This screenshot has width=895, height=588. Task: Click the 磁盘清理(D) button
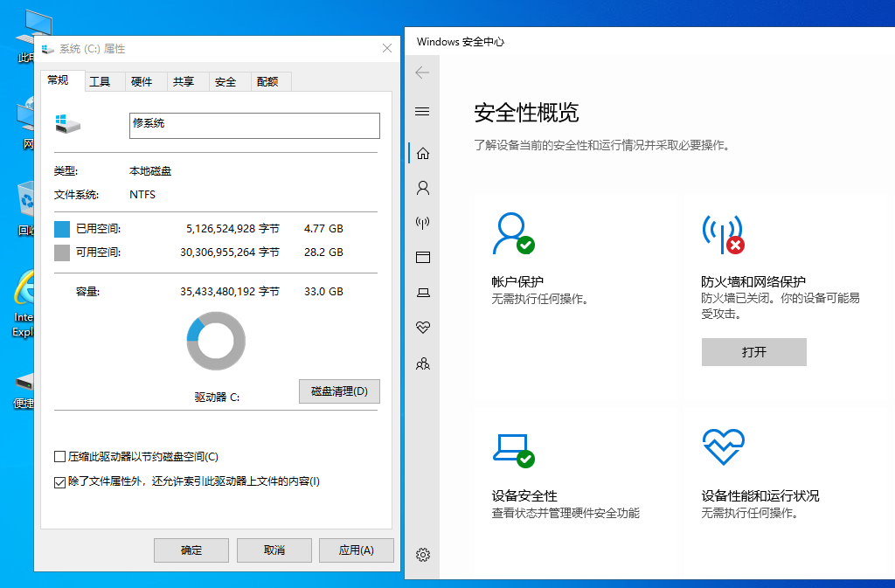(x=339, y=391)
